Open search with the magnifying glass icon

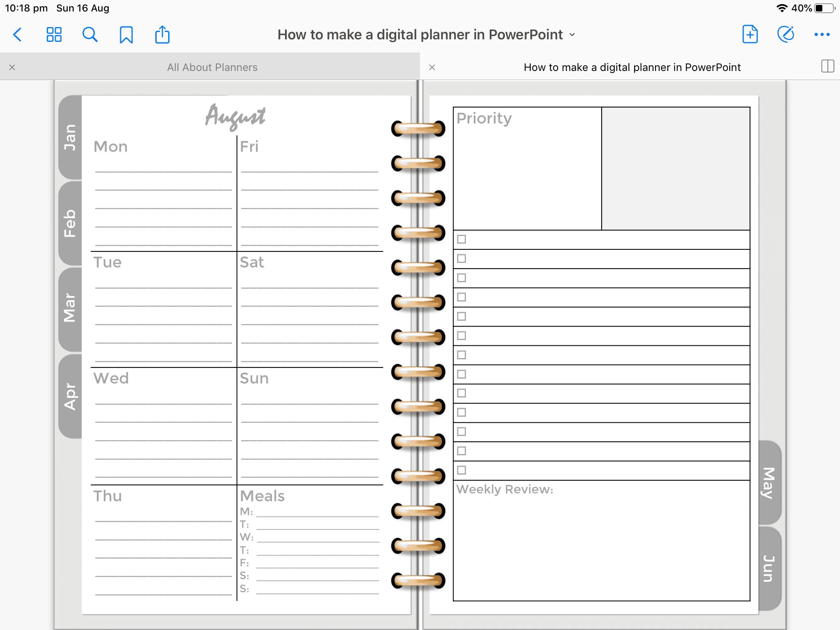90,34
